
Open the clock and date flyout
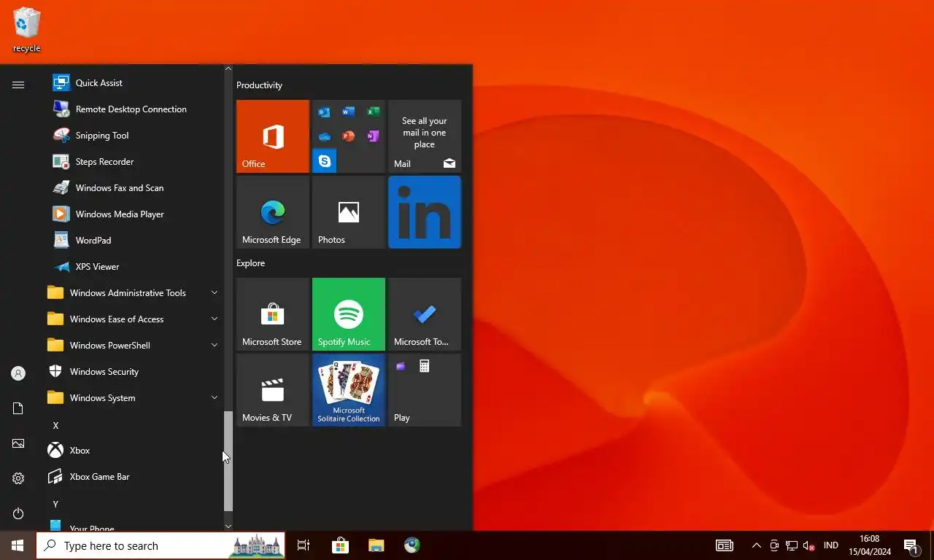tap(870, 545)
